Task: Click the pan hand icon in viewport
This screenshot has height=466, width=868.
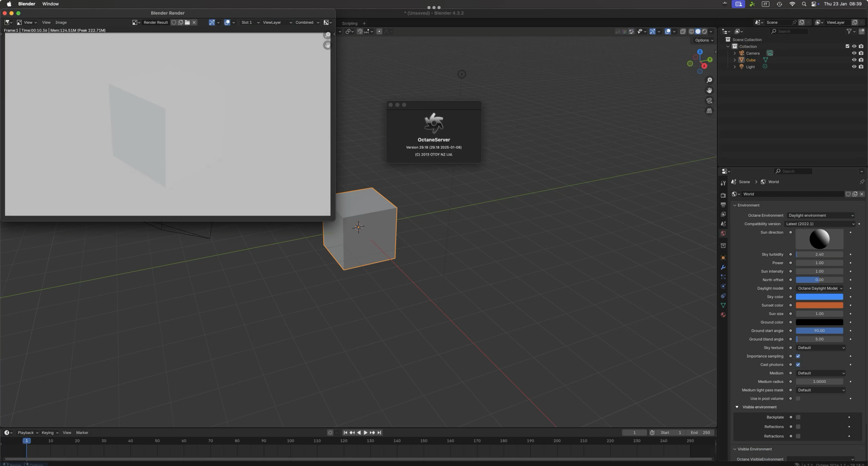Action: 709,90
